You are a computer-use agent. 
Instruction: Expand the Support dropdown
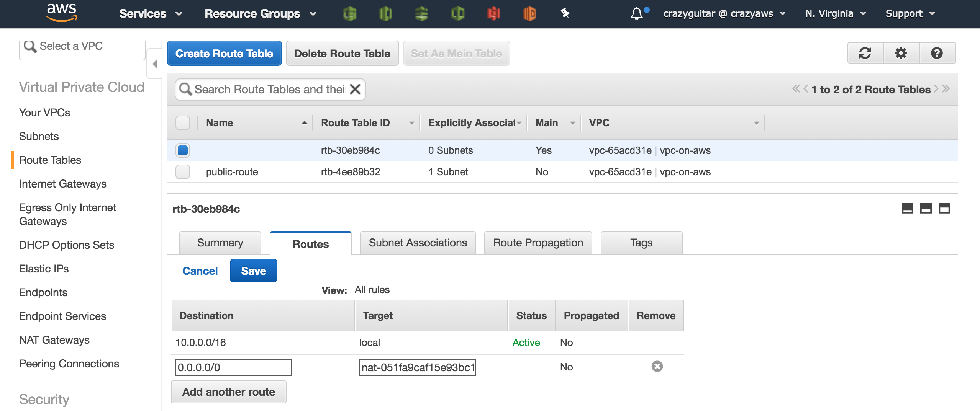coord(910,13)
